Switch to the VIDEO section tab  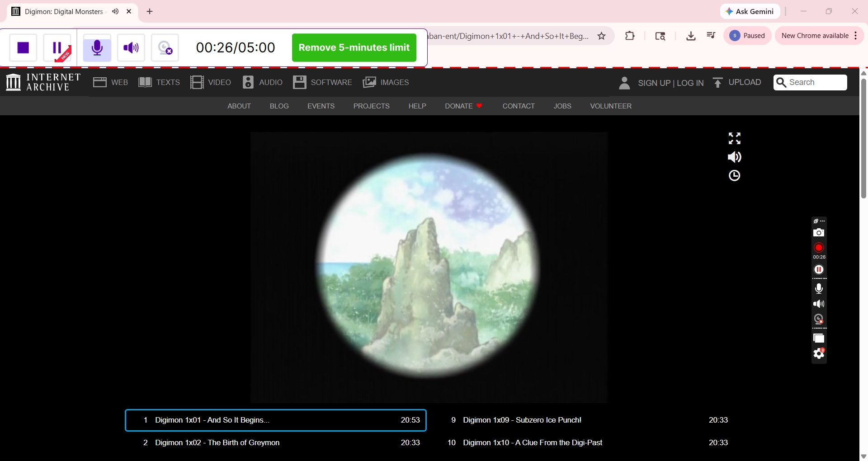[211, 82]
